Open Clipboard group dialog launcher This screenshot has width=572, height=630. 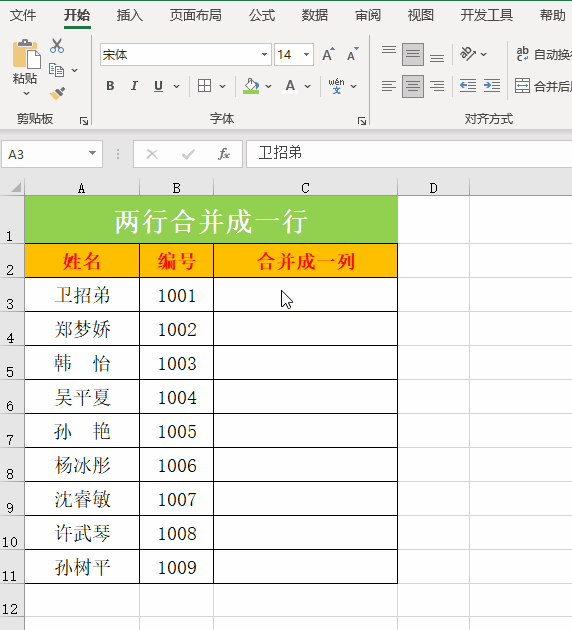tap(84, 121)
